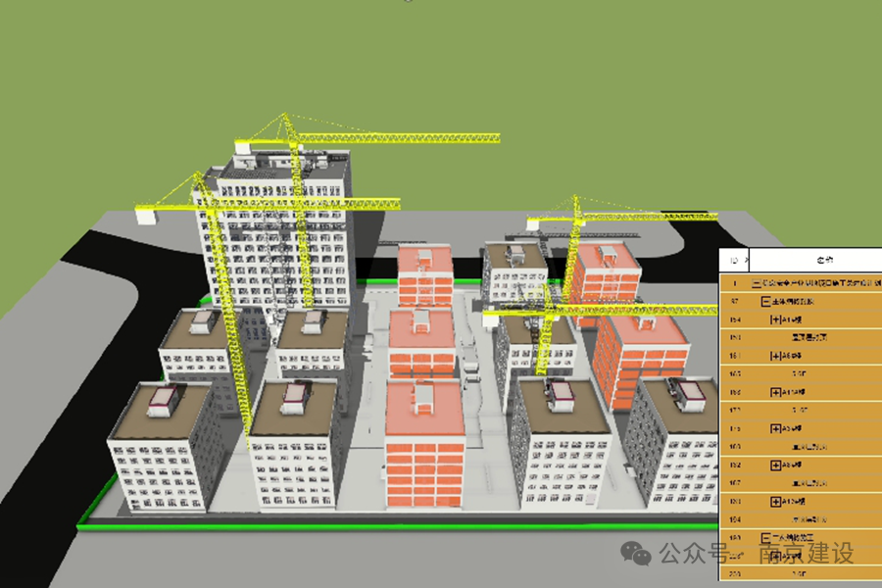882x588 pixels.
Task: Expand the A8#楼 task node
Action: pyautogui.click(x=775, y=465)
